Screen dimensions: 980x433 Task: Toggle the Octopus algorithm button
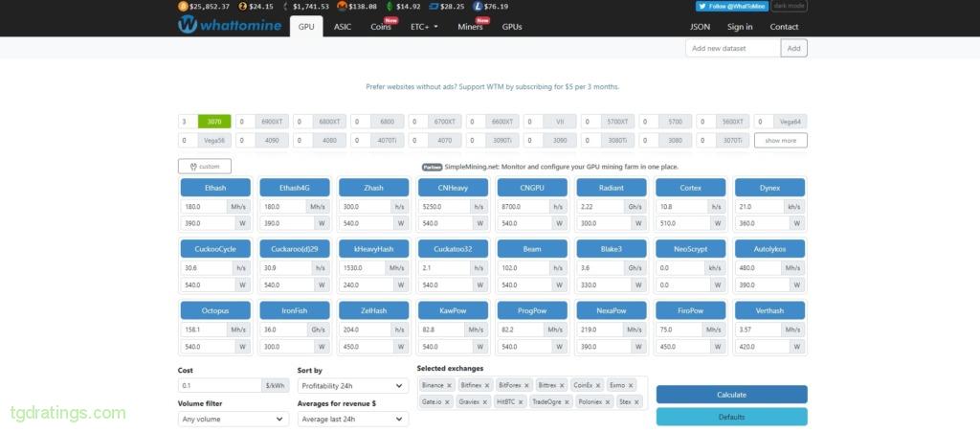215,310
